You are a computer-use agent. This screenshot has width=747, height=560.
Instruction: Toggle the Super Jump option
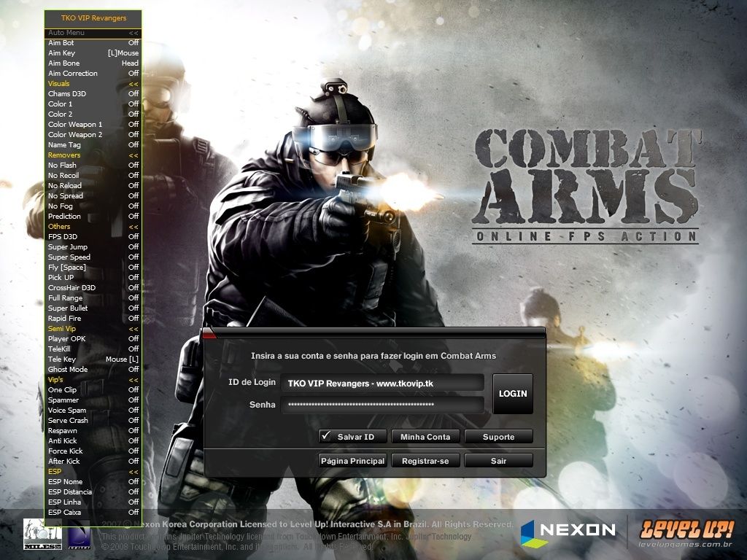point(93,246)
